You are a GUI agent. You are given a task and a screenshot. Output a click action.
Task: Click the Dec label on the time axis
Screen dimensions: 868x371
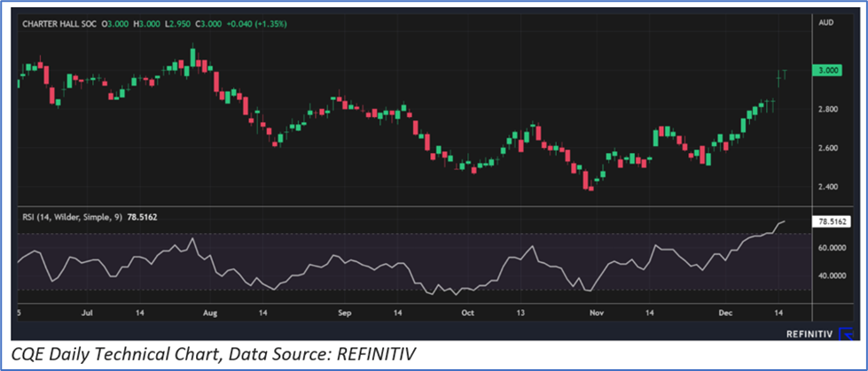[726, 313]
